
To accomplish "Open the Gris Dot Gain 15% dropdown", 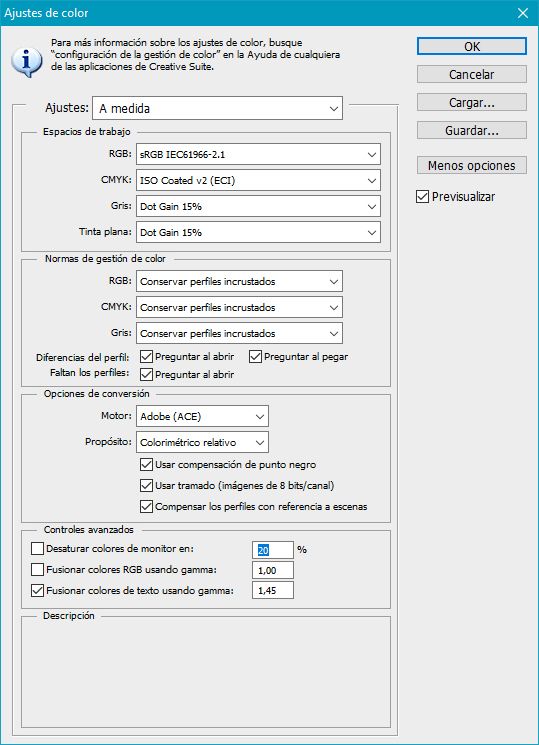I will coord(258,207).
